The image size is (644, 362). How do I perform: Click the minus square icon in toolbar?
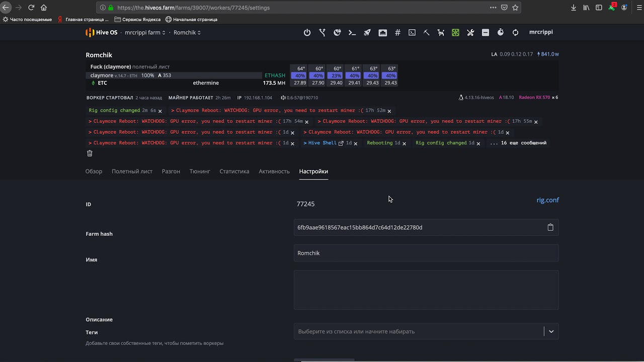(486, 32)
